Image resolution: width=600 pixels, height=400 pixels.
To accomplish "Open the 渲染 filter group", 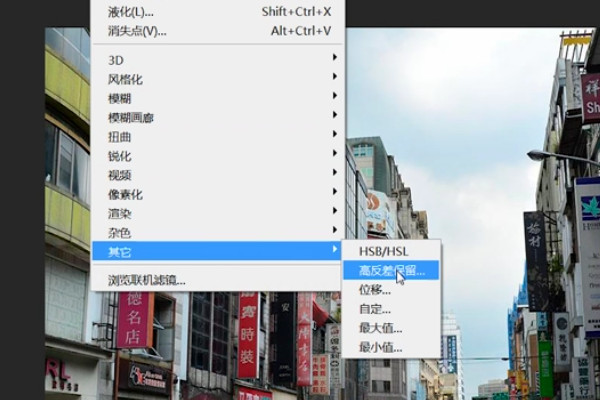I will pyautogui.click(x=217, y=213).
